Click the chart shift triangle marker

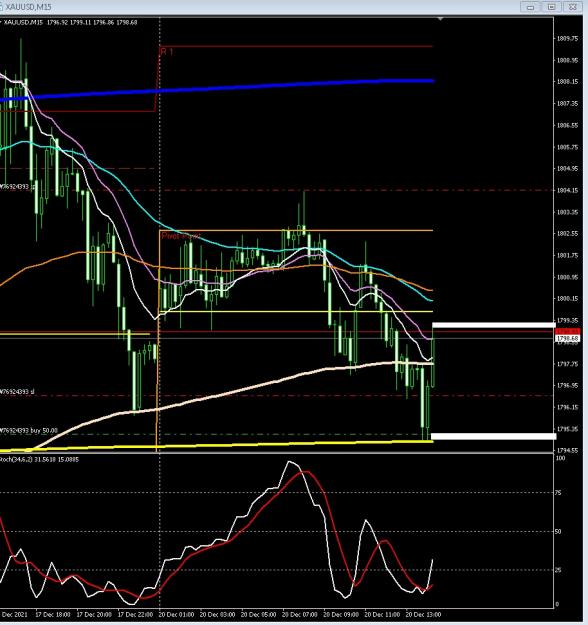pos(441,19)
